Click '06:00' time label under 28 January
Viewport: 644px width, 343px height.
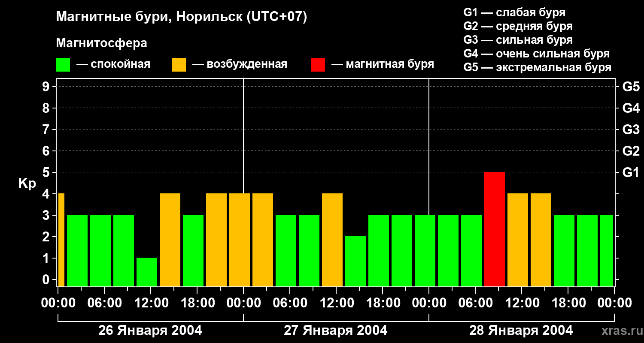pyautogui.click(x=475, y=303)
